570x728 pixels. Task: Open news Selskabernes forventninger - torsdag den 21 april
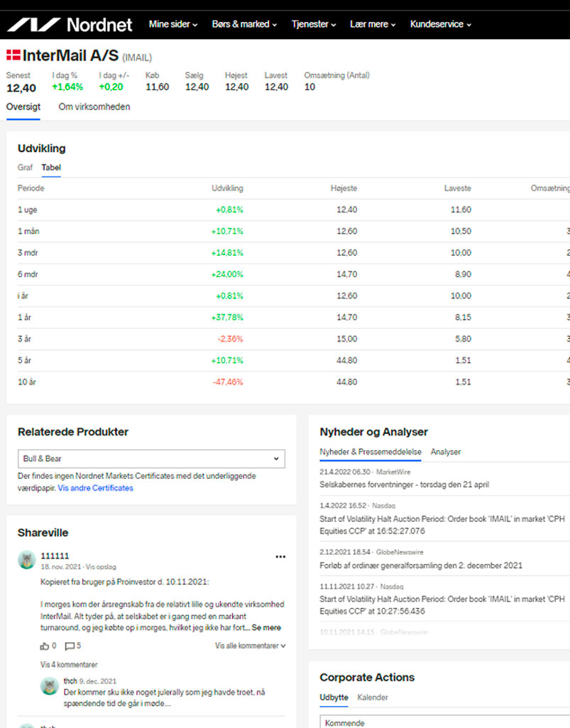pyautogui.click(x=405, y=484)
